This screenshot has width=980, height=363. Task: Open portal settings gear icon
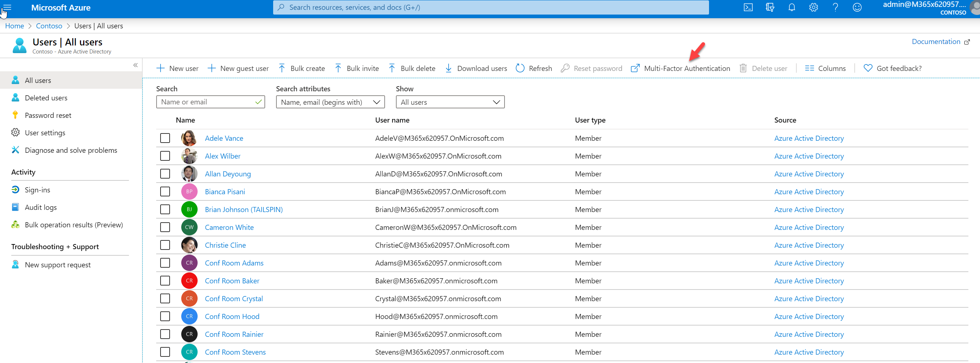coord(813,7)
